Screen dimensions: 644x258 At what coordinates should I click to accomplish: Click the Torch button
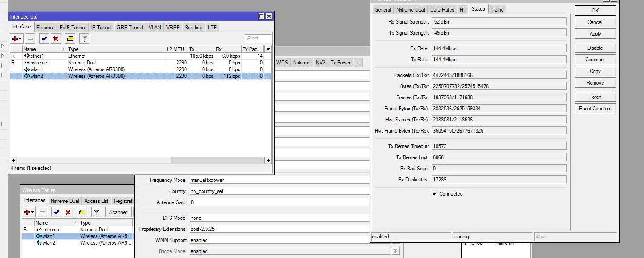(x=595, y=97)
